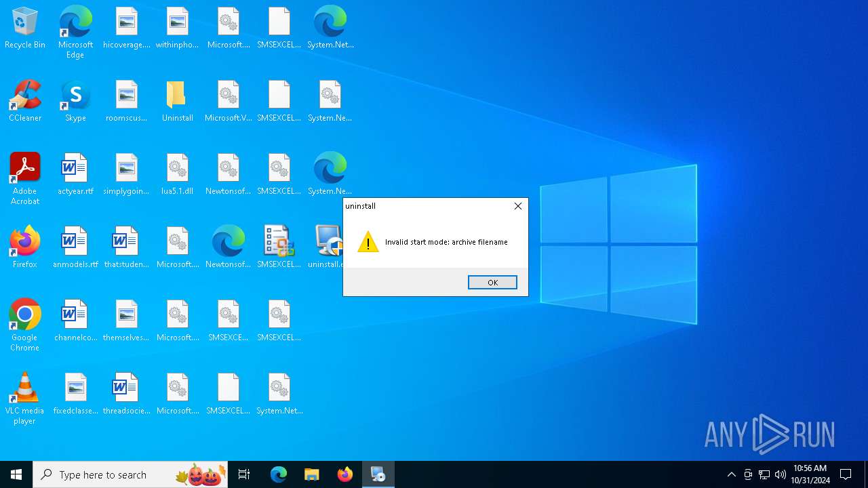Open the clock showing 10:56 AM
868x488 pixels.
pyautogui.click(x=810, y=474)
